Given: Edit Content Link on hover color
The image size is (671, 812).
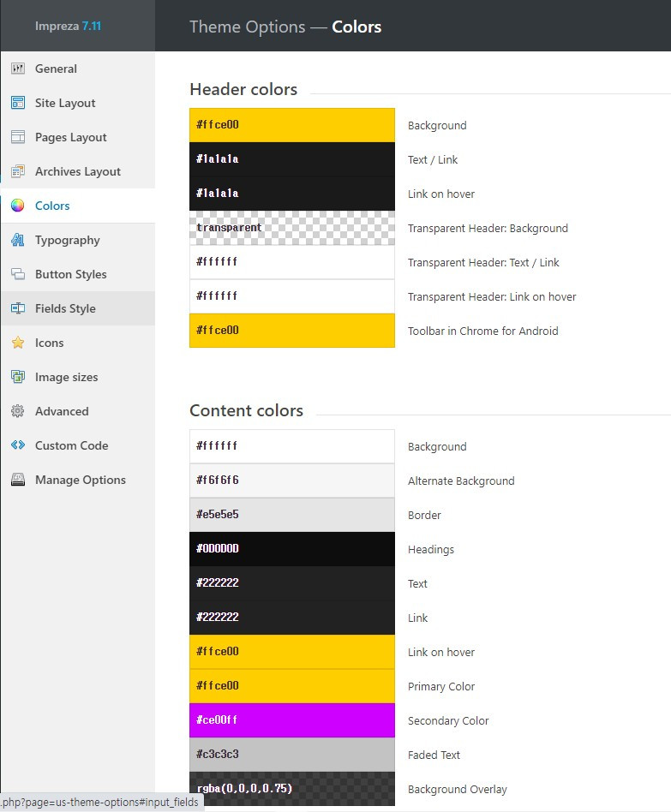Looking at the screenshot, I should (x=292, y=651).
